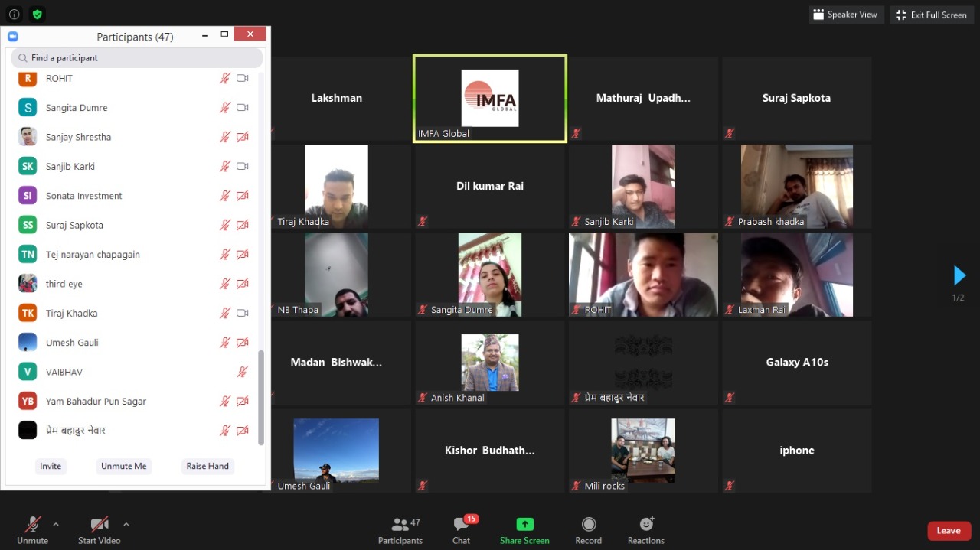Click Mili rocks video tile
Viewport: 980px width, 550px height.
coord(643,451)
